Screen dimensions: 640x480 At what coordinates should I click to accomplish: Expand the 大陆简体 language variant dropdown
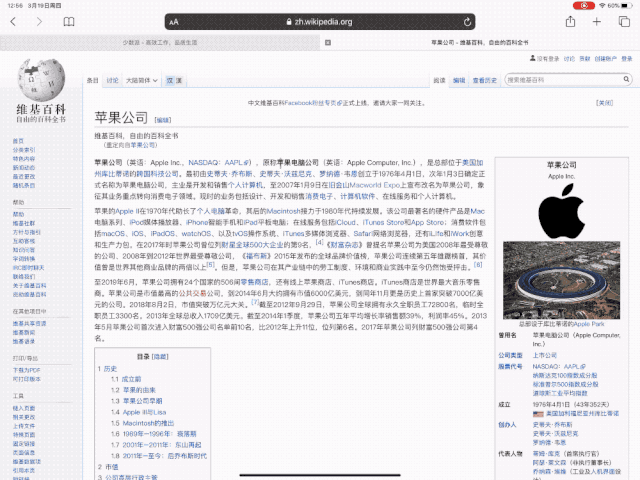click(x=141, y=80)
